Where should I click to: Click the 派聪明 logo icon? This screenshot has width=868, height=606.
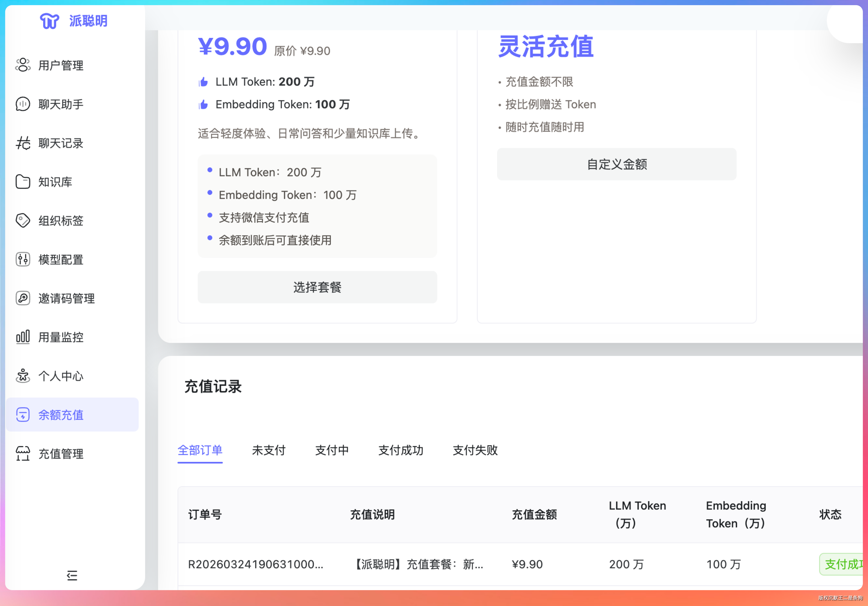[x=50, y=21]
